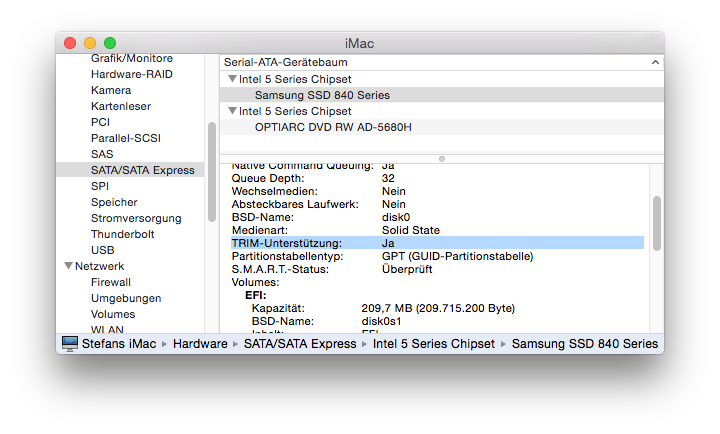Click Samsung SSD 840 Series in path bar
720x434 pixels.
pyautogui.click(x=585, y=344)
